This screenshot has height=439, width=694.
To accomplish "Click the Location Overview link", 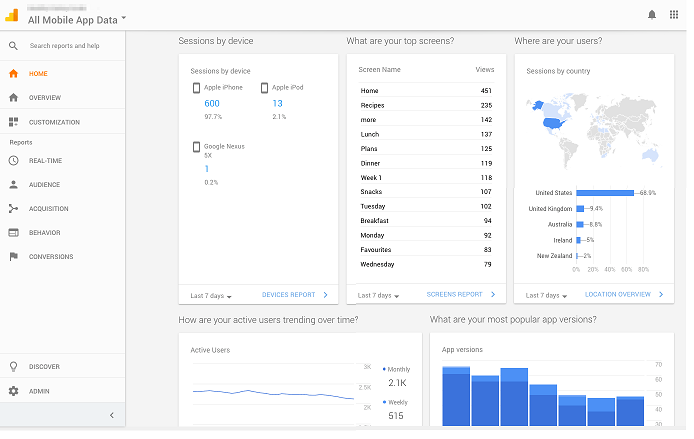I will coord(620,295).
